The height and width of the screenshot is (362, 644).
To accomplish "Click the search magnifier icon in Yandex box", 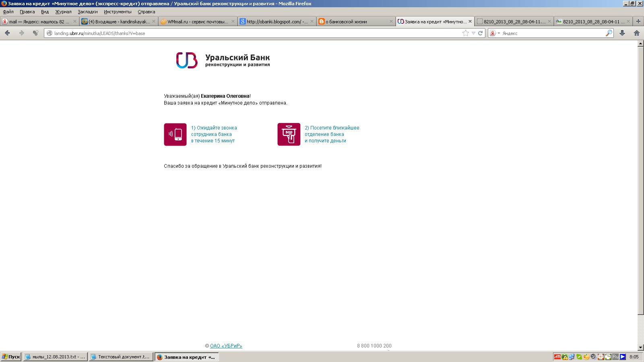I will pyautogui.click(x=609, y=33).
